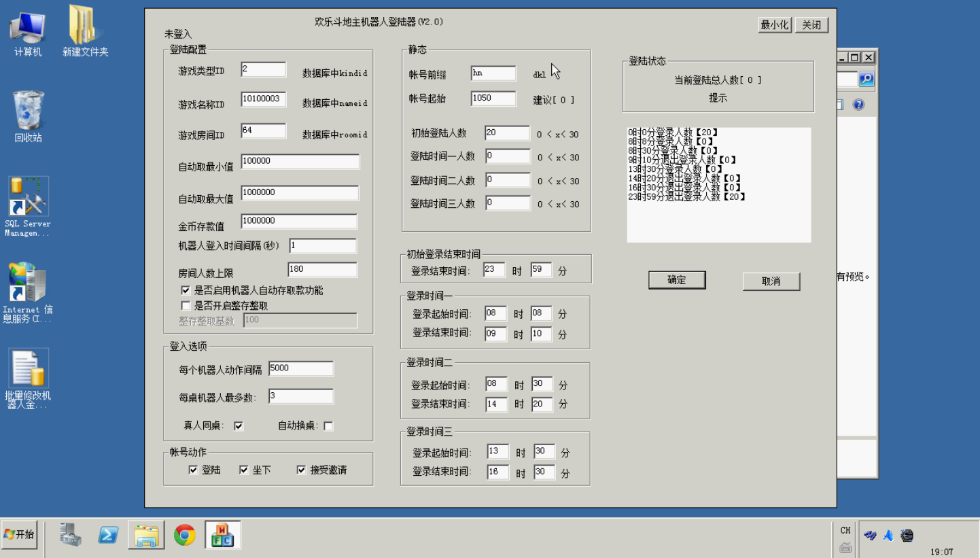Click the Chrome icon in the taskbar

pyautogui.click(x=184, y=535)
